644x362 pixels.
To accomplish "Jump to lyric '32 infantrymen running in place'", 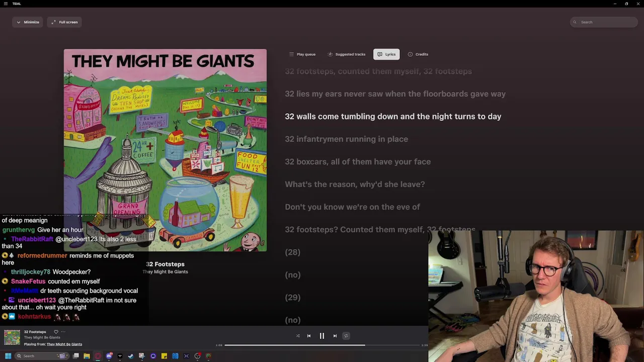I will (x=347, y=139).
